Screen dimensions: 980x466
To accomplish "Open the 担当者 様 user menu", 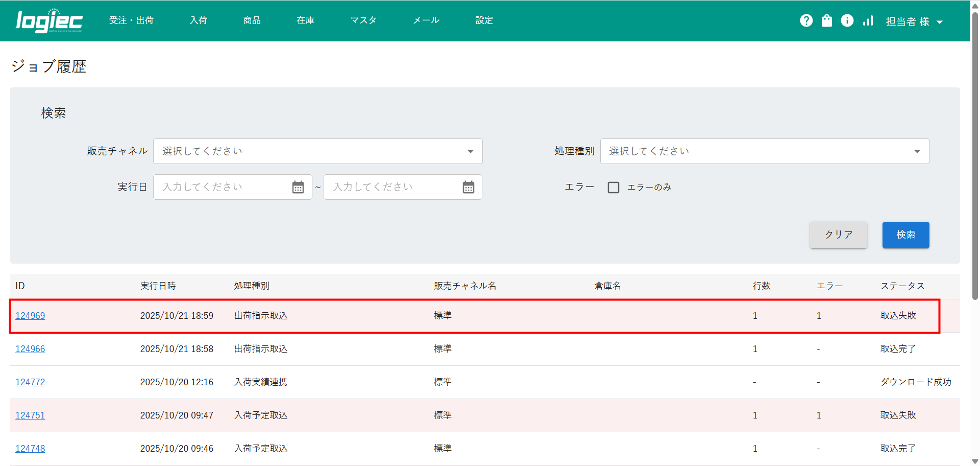I will tap(914, 21).
